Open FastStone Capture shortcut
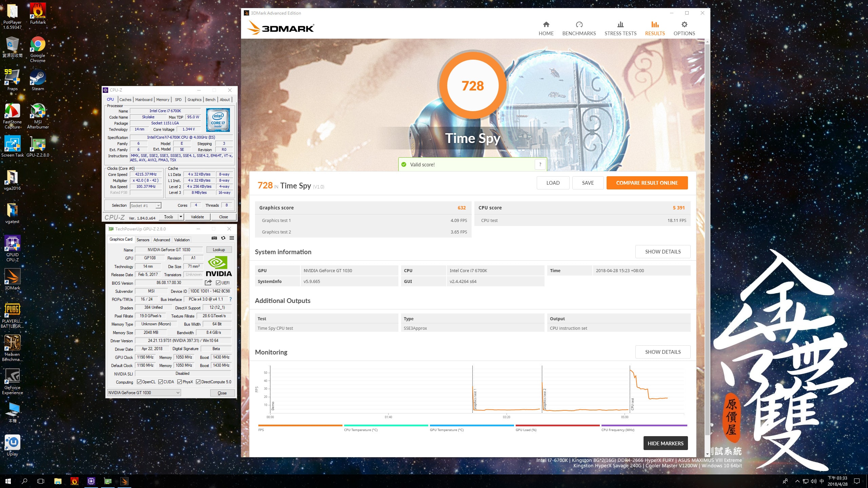This screenshot has height=488, width=868. (12, 116)
